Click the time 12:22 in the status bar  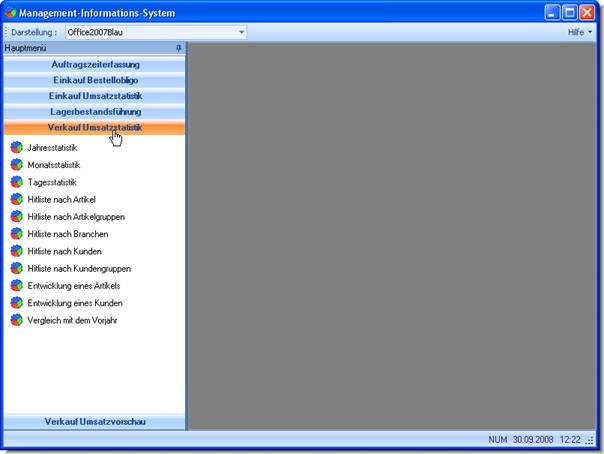pyautogui.click(x=570, y=439)
